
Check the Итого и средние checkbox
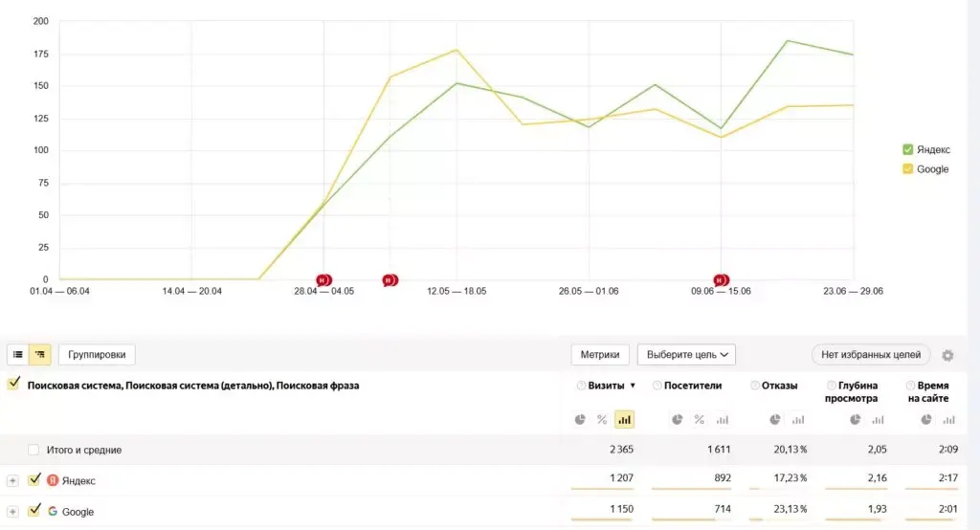(33, 450)
